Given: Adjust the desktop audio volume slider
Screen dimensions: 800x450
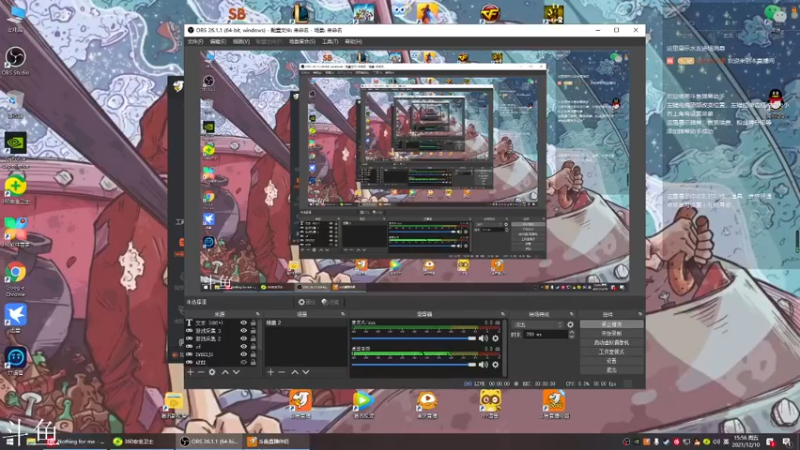Looking at the screenshot, I should (x=414, y=364).
